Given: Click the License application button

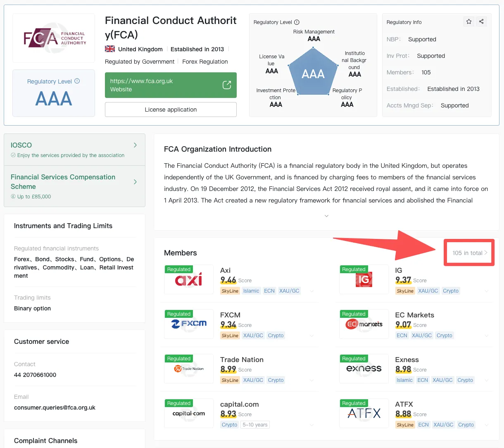Looking at the screenshot, I should point(171,110).
